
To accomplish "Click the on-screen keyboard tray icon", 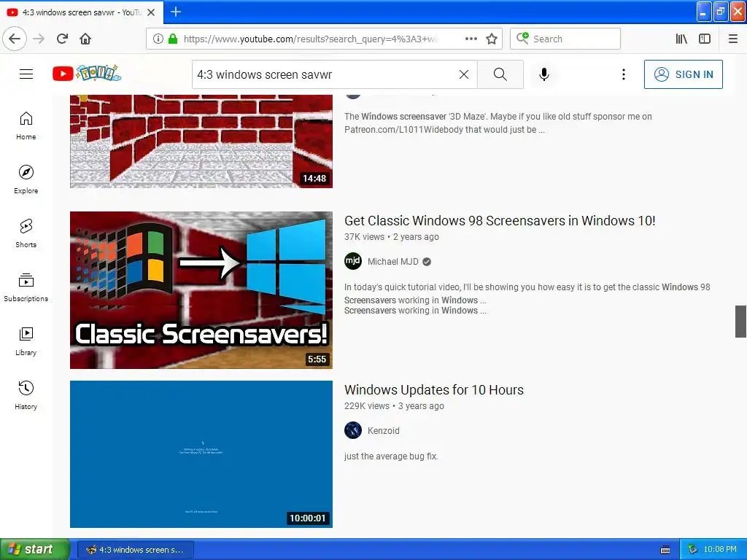I will click(x=665, y=550).
